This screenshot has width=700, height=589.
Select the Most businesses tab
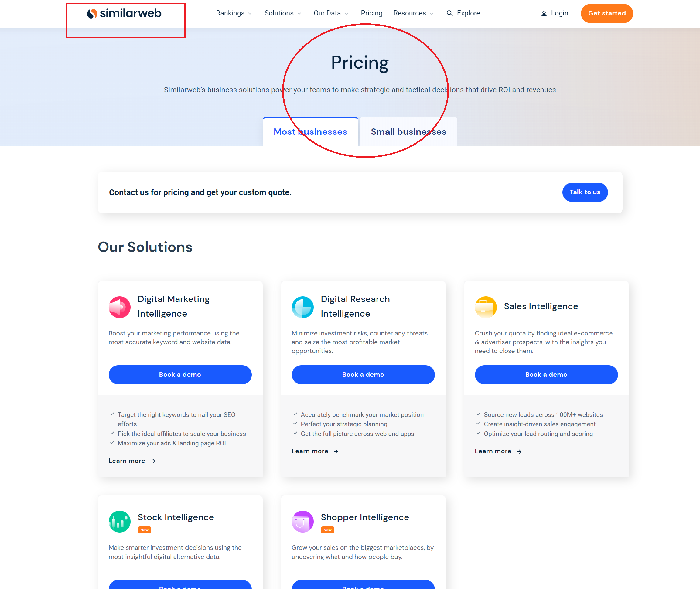(310, 131)
